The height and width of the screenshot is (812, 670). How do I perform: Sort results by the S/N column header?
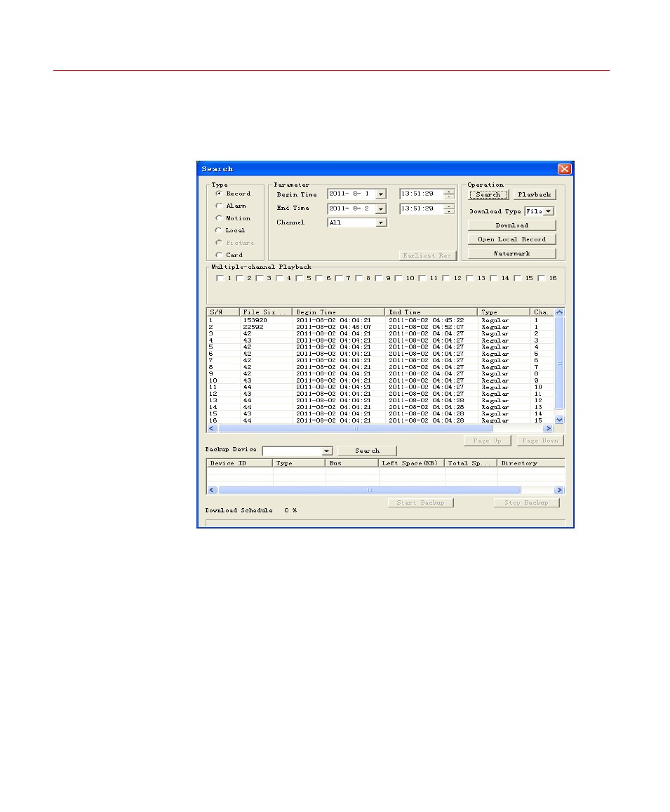tap(222, 312)
